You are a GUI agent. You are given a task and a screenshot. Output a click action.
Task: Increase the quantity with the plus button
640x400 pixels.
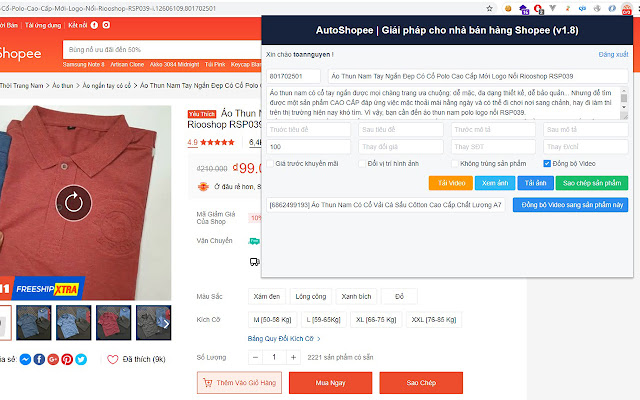click(x=293, y=357)
